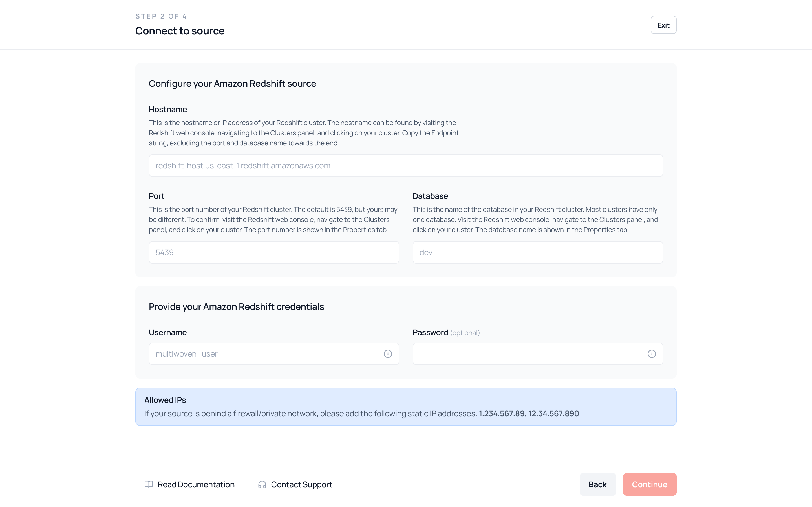Viewport: 812px width, 507px height.
Task: Focus the Hostname input field
Action: point(405,166)
